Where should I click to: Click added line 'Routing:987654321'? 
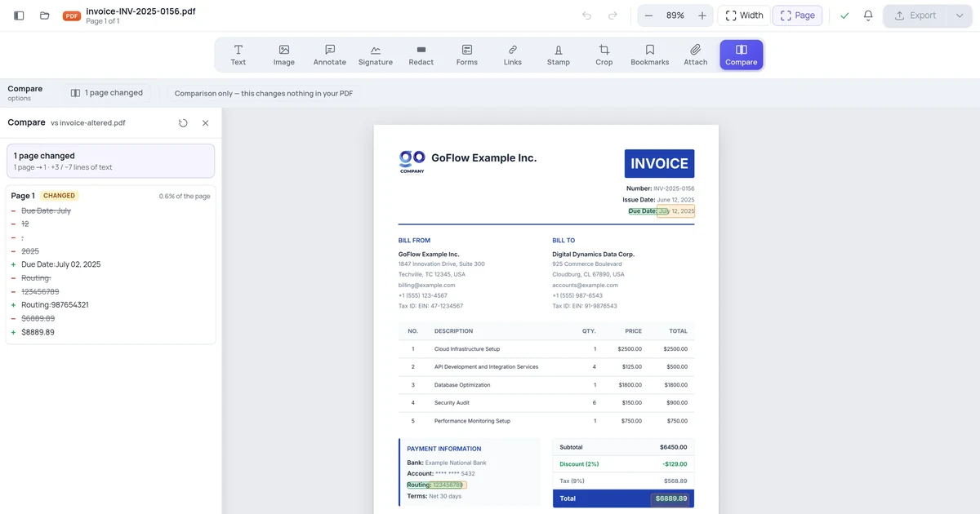coord(55,305)
